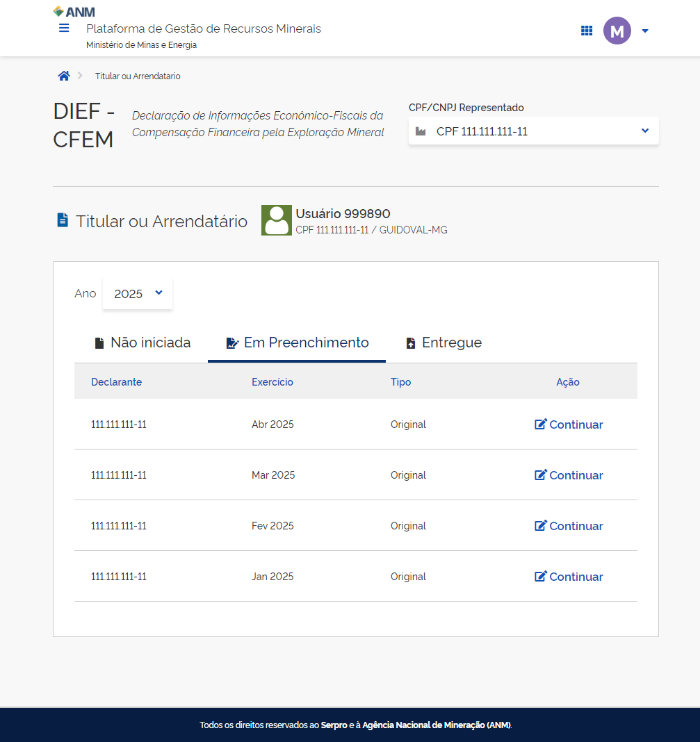Open the CPF/CNPJ Representado dropdown
This screenshot has height=742, width=700.
(533, 131)
